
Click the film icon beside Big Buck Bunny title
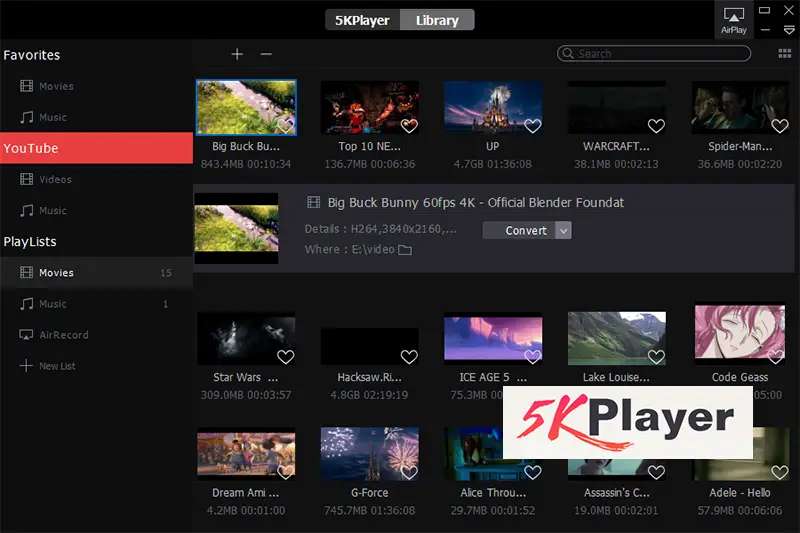click(x=313, y=202)
